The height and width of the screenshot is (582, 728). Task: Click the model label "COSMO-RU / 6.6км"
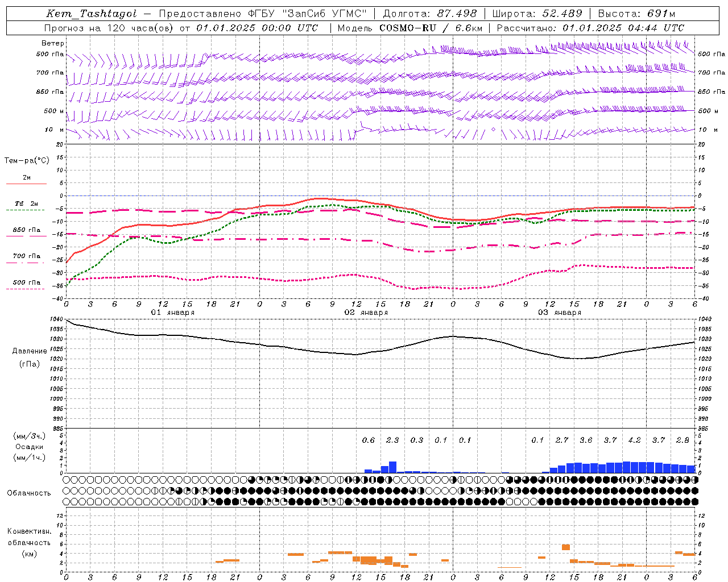pyautogui.click(x=431, y=28)
